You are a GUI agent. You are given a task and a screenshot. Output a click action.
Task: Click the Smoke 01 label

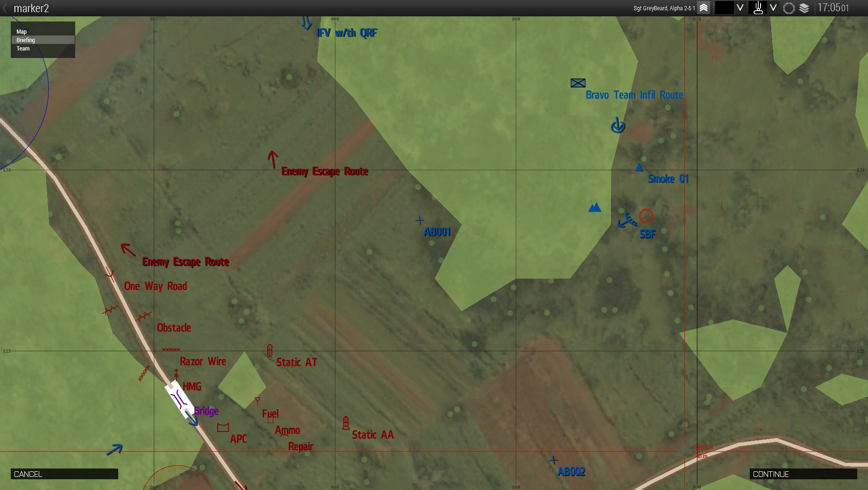pyautogui.click(x=668, y=179)
